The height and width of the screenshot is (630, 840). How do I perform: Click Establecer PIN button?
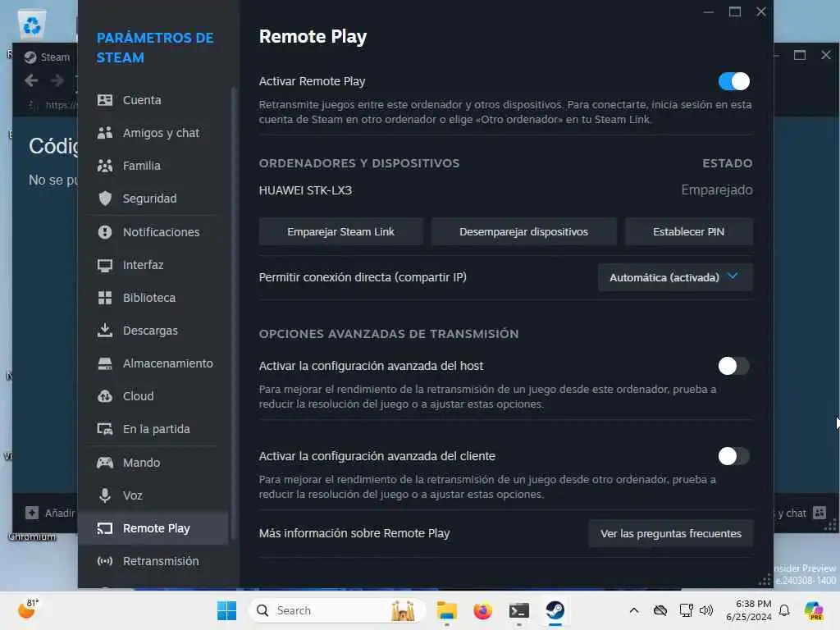(x=688, y=231)
